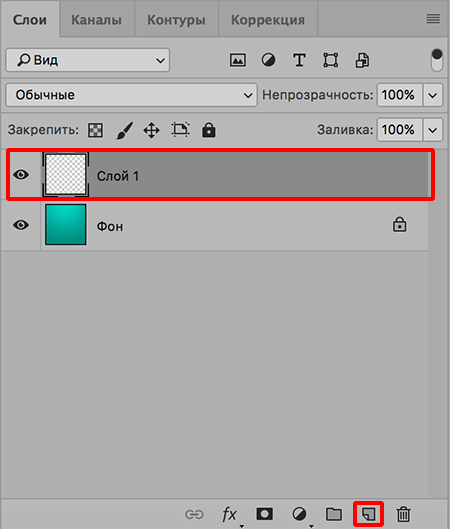
Task: Expand the Непрозрачность opacity dropdown arrow
Action: point(432,95)
